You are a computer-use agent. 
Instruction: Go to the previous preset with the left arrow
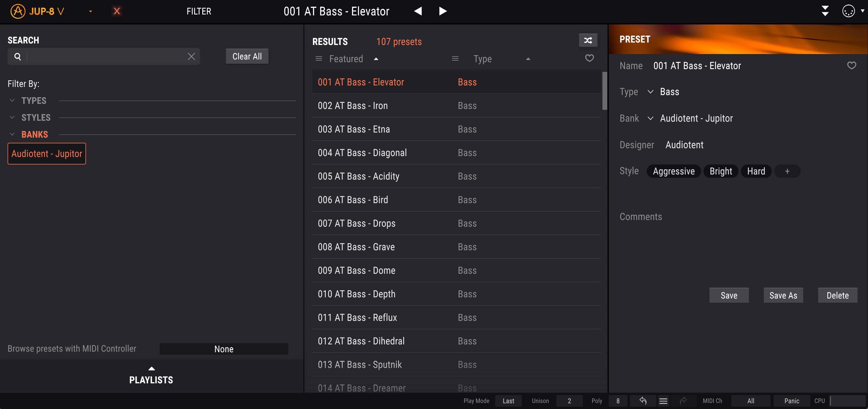pos(418,11)
